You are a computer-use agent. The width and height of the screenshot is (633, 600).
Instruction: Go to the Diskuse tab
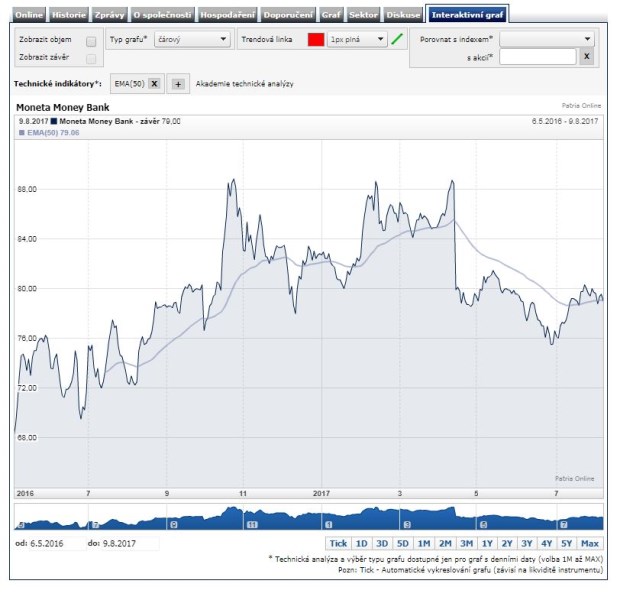click(403, 15)
